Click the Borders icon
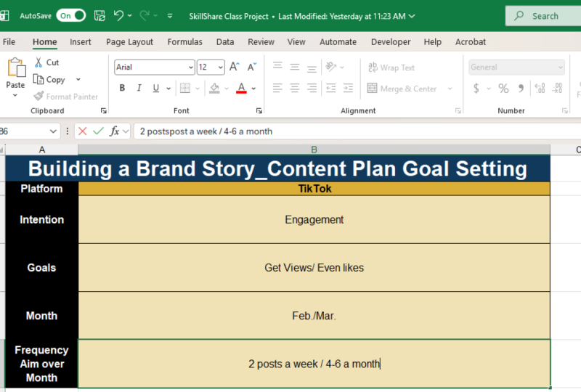581x392 pixels. point(185,88)
